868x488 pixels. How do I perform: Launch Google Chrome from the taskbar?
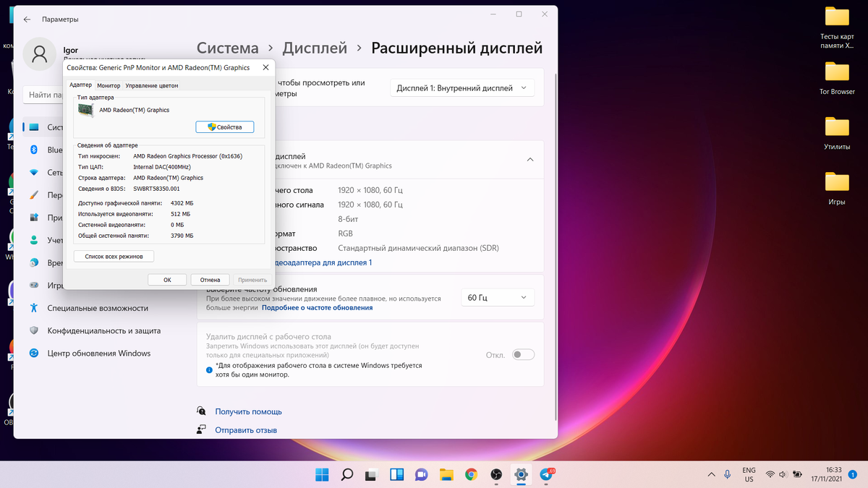tap(472, 475)
